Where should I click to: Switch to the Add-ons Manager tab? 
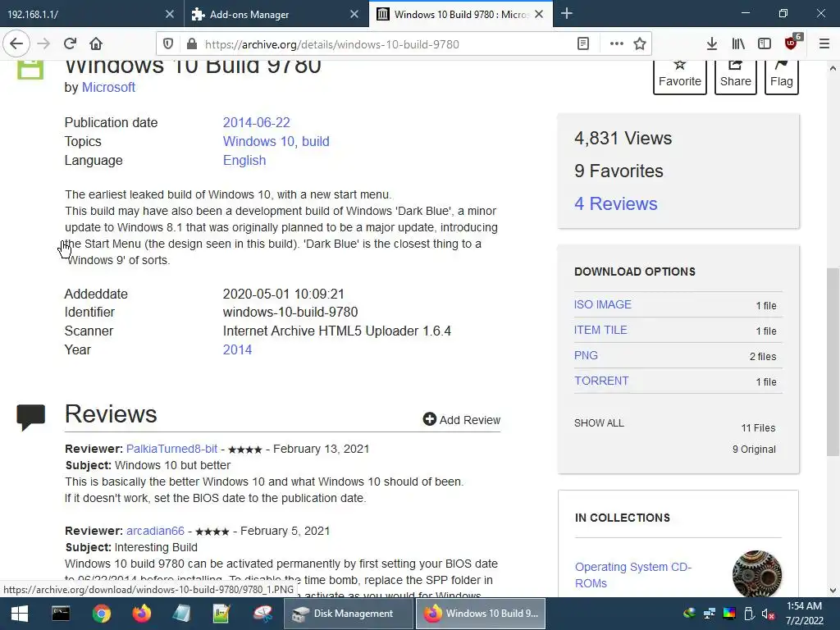(268, 14)
